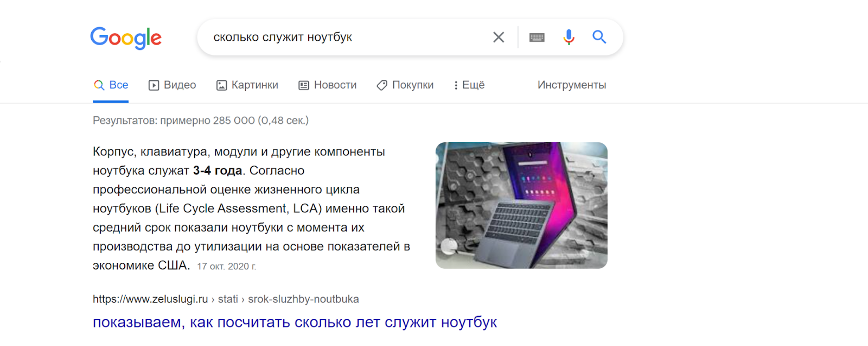Click the bold '3-4 года' snippet text
868x346 pixels.
pyautogui.click(x=217, y=171)
